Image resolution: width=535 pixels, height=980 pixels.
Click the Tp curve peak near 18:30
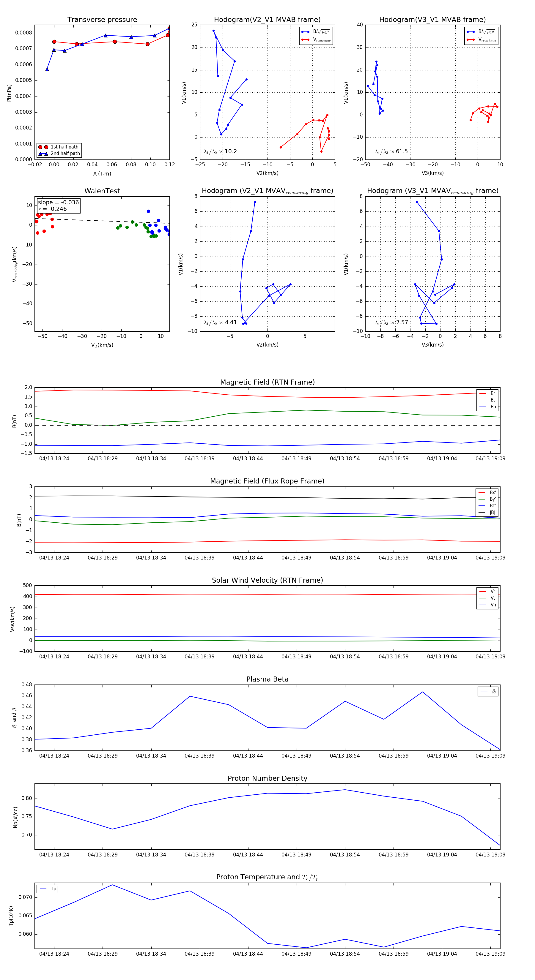112,885
